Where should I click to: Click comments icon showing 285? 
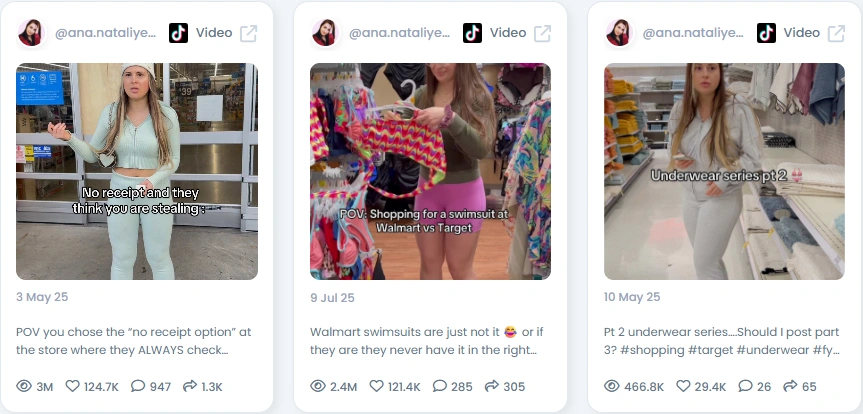(440, 386)
